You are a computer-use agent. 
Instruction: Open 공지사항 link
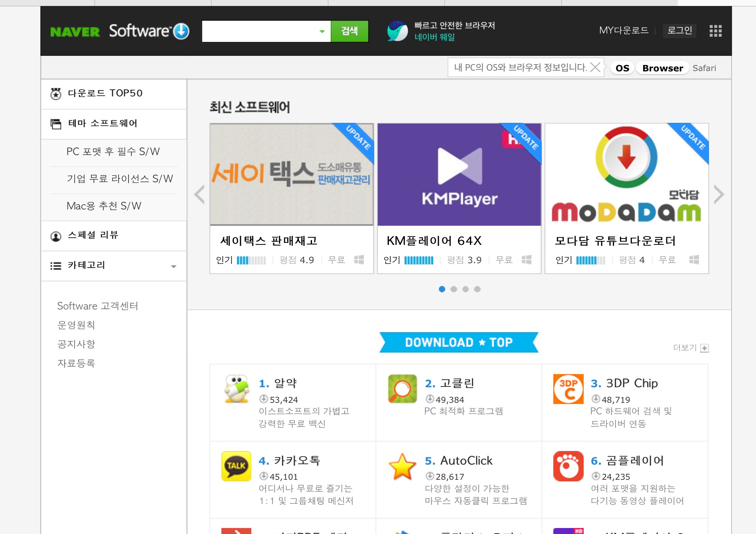(76, 344)
